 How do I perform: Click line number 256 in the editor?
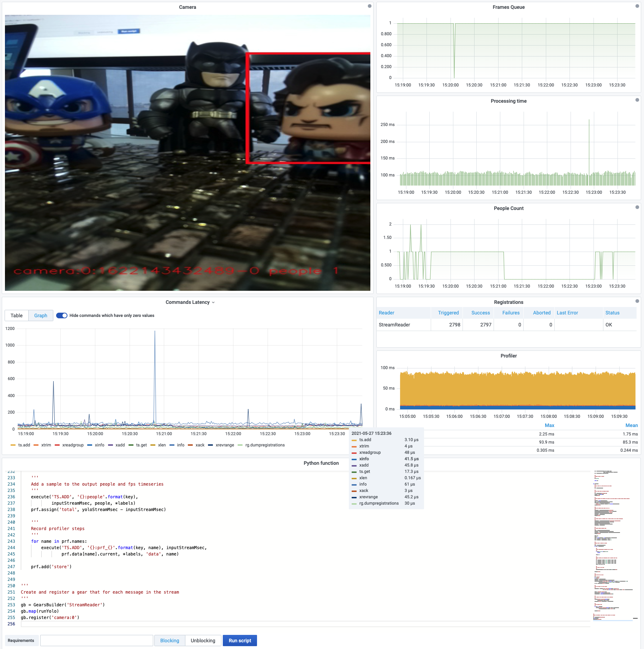[11, 624]
